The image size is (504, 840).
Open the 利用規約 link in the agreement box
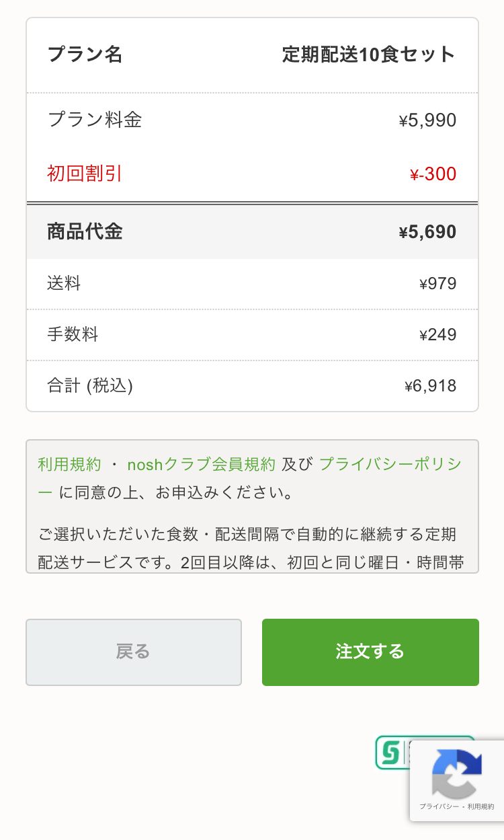pyautogui.click(x=69, y=464)
